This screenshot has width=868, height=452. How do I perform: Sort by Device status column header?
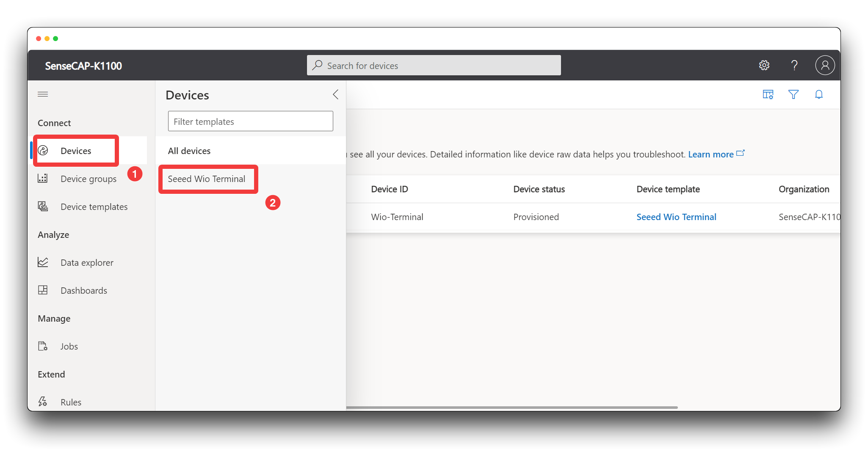pos(539,189)
